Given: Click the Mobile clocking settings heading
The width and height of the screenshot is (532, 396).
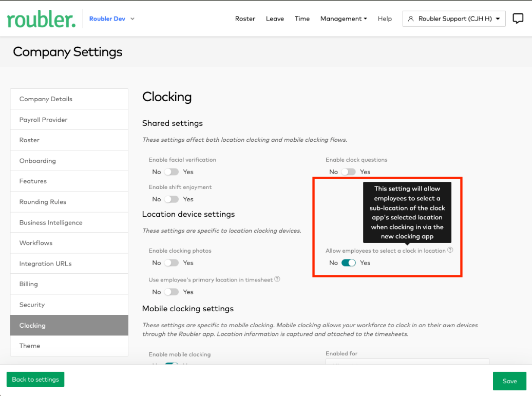Looking at the screenshot, I should point(188,309).
